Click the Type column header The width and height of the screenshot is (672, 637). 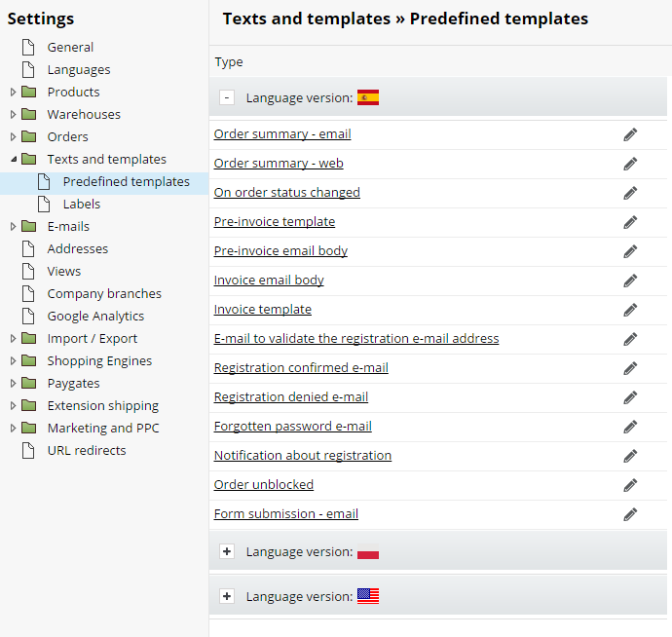[x=229, y=62]
